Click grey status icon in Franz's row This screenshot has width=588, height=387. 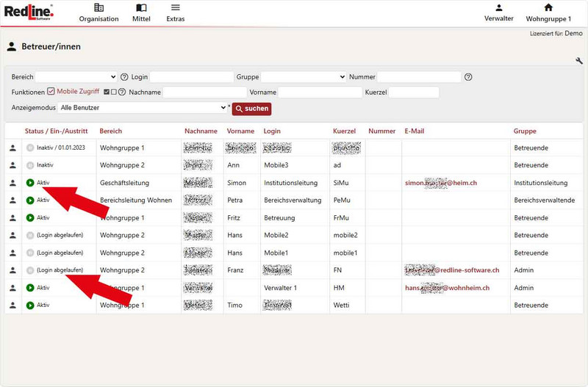[x=30, y=270]
